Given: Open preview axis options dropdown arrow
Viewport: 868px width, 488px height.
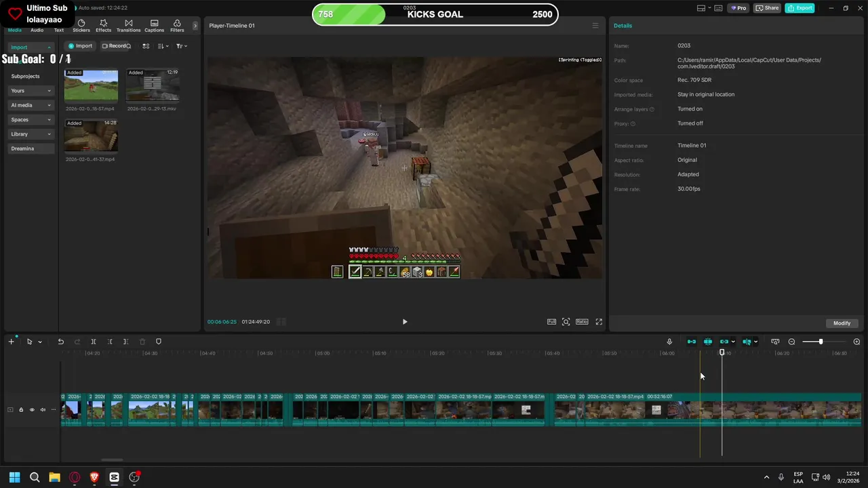Looking at the screenshot, I should [x=755, y=342].
